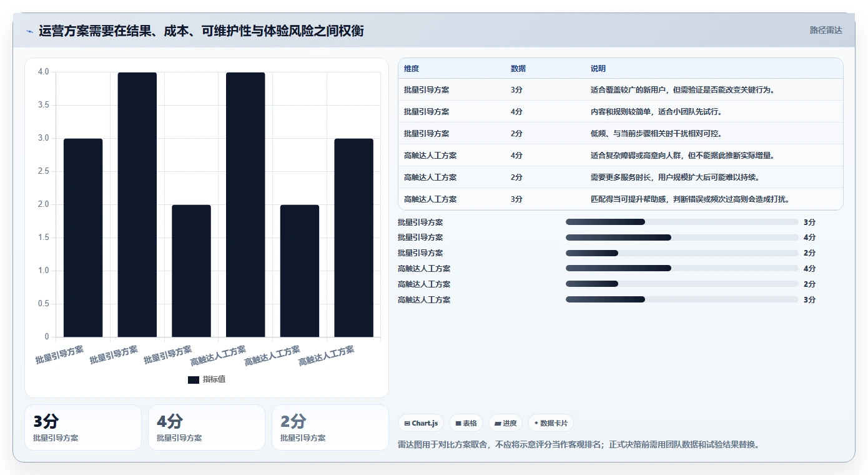
Task: Open the Chart.js chip
Action: click(421, 423)
